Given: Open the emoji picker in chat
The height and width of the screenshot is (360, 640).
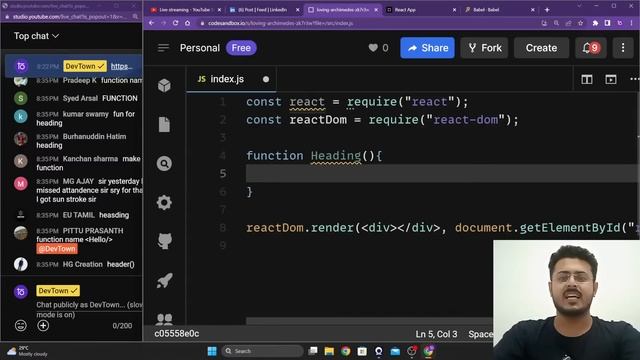Looking at the screenshot, I should click(x=21, y=325).
